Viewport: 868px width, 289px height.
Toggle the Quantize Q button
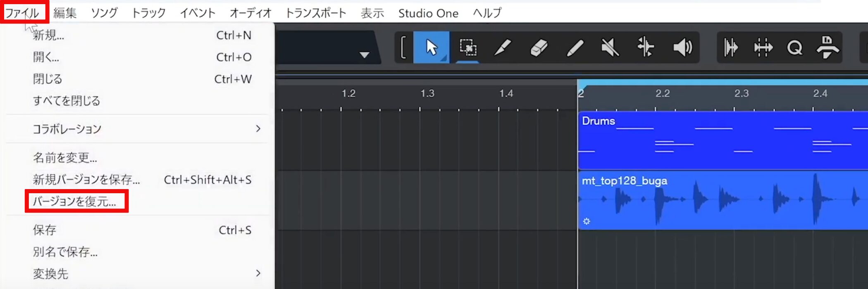click(x=794, y=47)
